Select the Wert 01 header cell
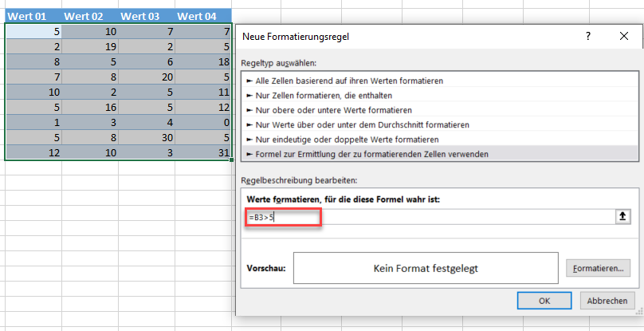This screenshot has height=331, width=644. click(x=33, y=17)
